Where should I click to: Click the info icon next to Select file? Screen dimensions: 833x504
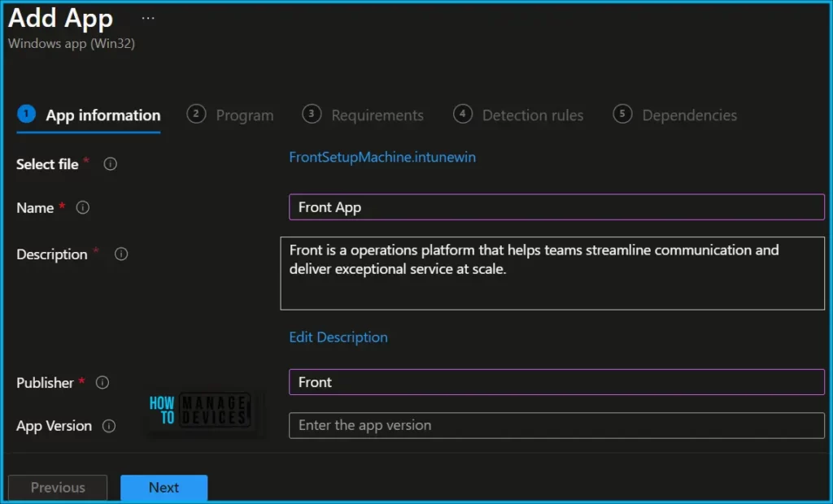pyautogui.click(x=110, y=164)
